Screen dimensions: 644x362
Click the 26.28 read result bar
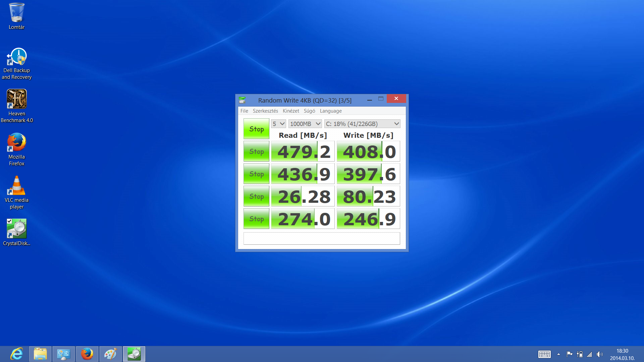click(303, 196)
